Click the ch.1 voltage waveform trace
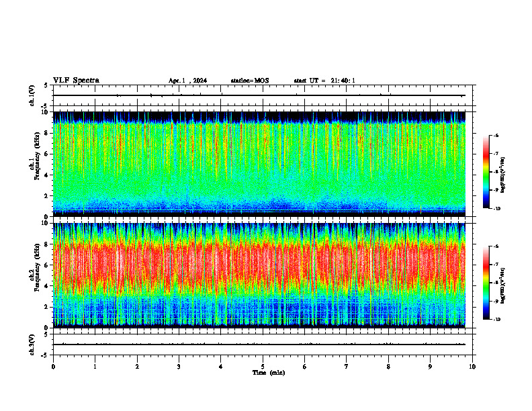 (x=259, y=95)
